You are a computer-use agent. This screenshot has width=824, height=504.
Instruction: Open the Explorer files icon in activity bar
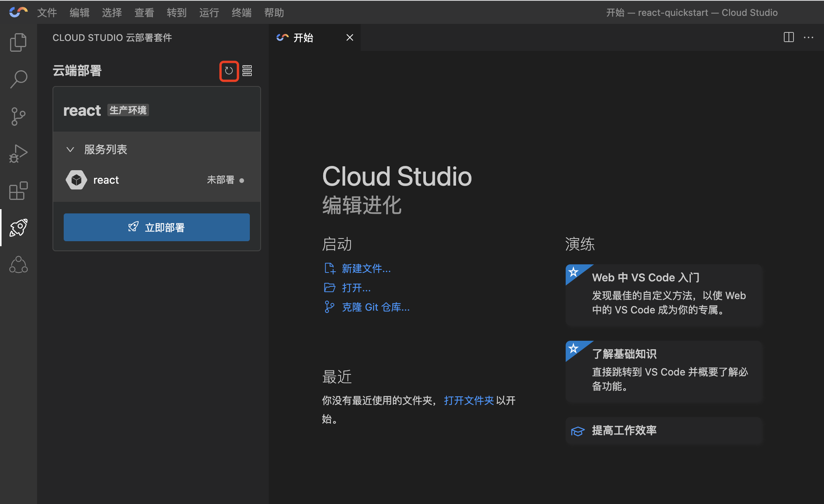[x=18, y=42]
